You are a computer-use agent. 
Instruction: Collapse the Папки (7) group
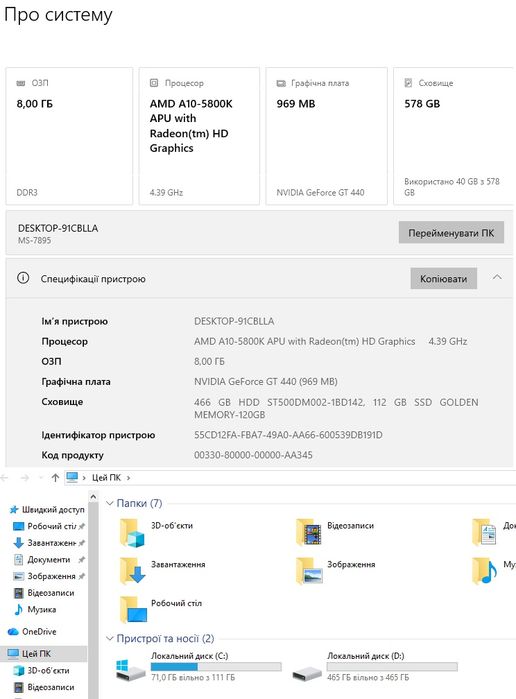pos(109,503)
